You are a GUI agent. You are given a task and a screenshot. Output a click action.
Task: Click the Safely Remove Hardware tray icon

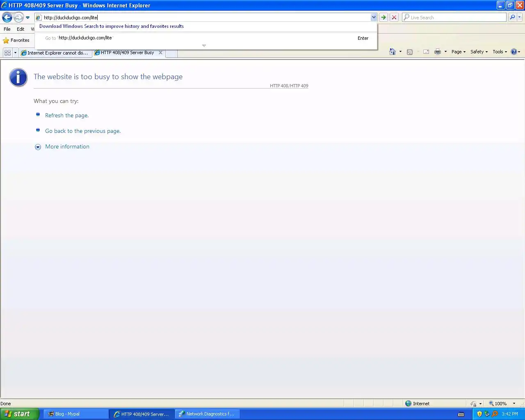coord(487,414)
